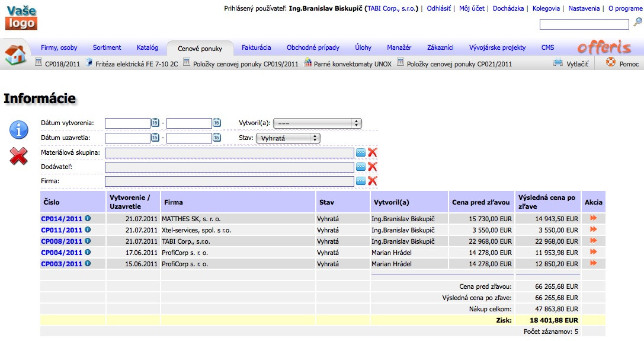
Task: Browse Dodávateľ with blue selector icon
Action: tap(360, 167)
